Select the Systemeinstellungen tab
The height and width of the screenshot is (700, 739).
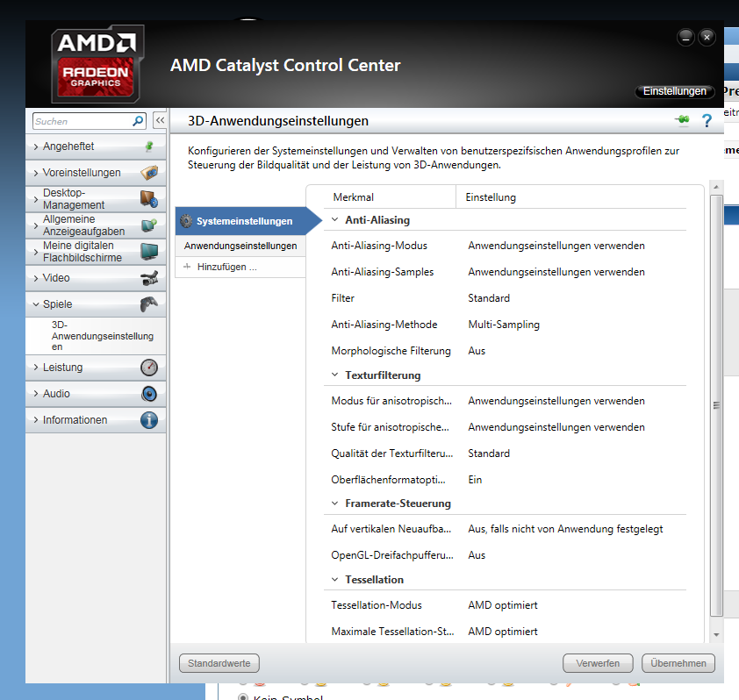tap(244, 221)
